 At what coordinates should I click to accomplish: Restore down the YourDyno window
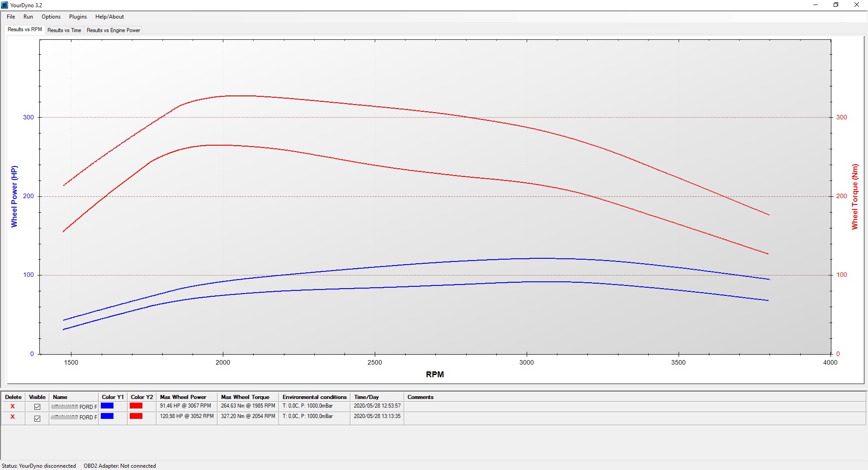836,5
